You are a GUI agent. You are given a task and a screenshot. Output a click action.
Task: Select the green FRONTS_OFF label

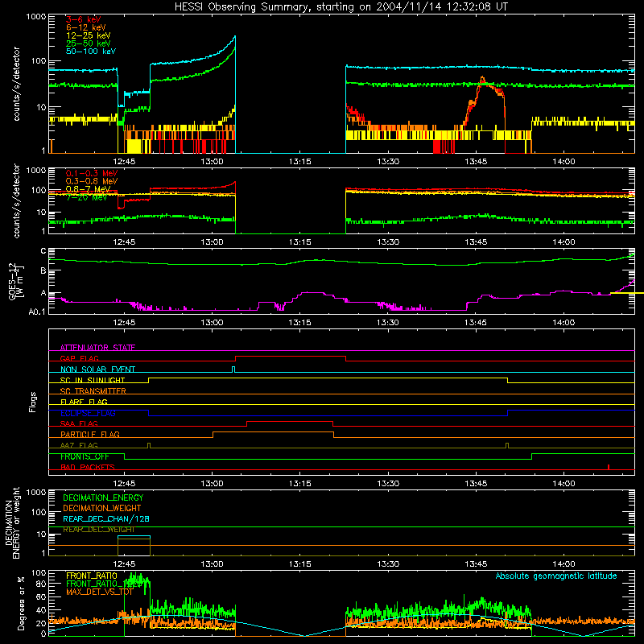[85, 456]
